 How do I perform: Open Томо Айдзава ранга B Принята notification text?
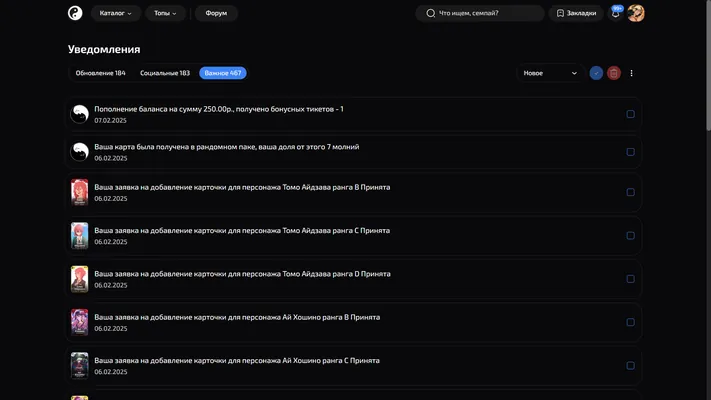(242, 187)
